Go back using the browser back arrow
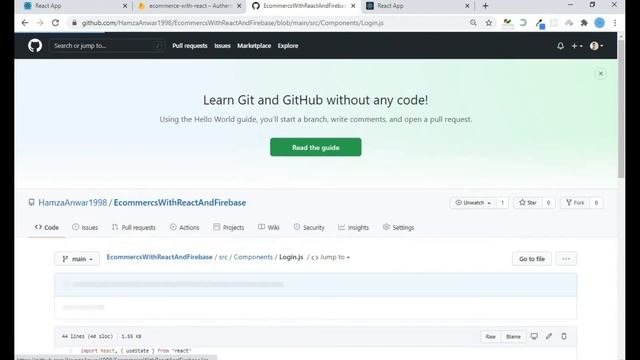640x360 pixels. click(x=25, y=23)
